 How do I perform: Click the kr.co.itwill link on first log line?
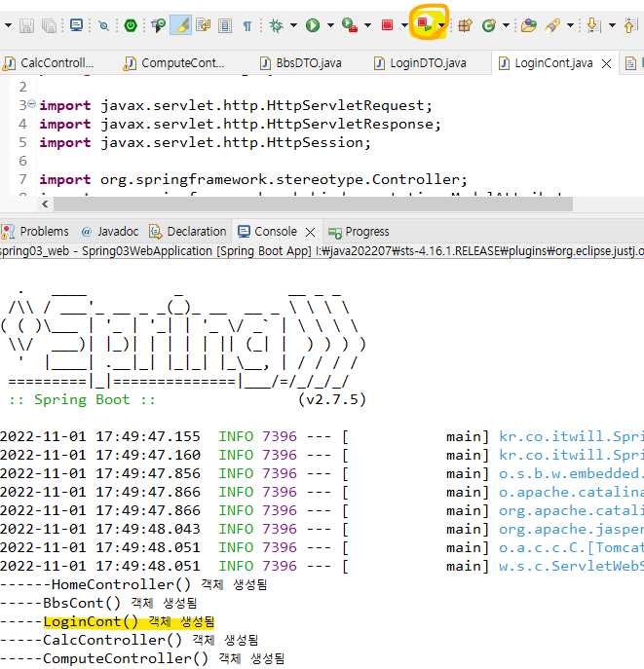[571, 436]
